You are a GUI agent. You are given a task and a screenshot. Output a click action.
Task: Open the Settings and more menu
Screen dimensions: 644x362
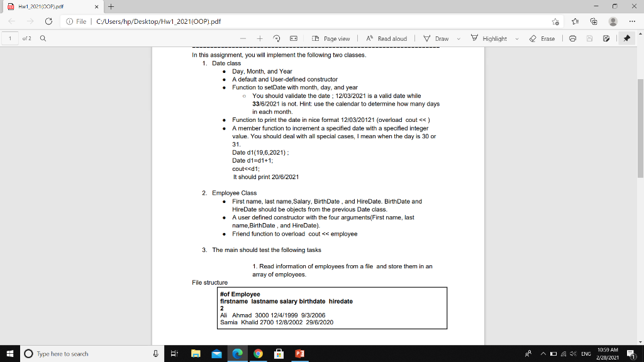tap(632, 21)
